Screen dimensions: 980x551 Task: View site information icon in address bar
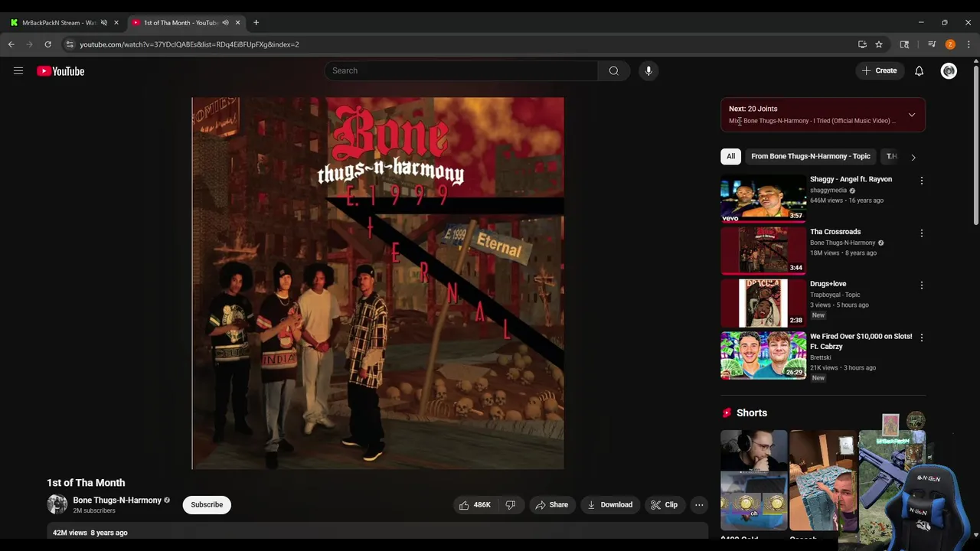(70, 44)
